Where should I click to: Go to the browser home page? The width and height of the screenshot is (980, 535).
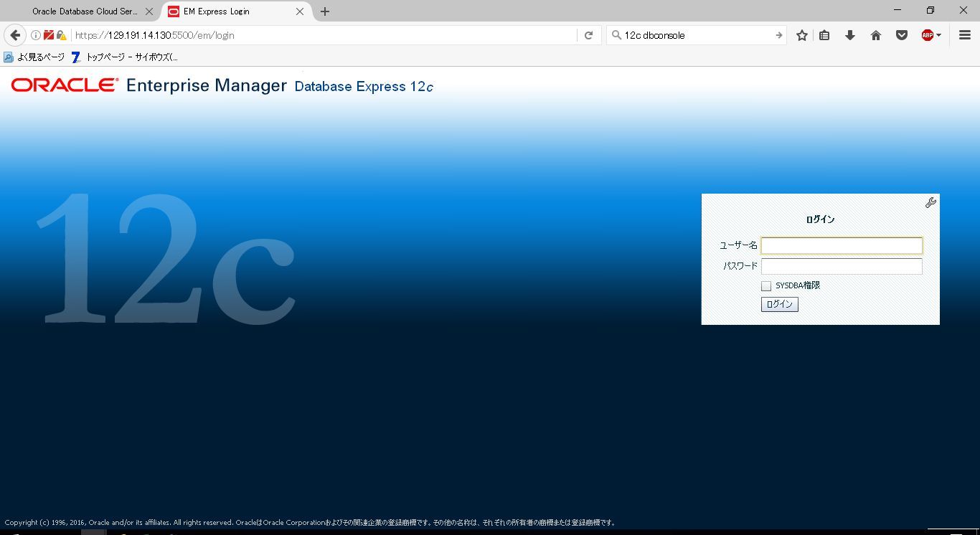coord(876,35)
